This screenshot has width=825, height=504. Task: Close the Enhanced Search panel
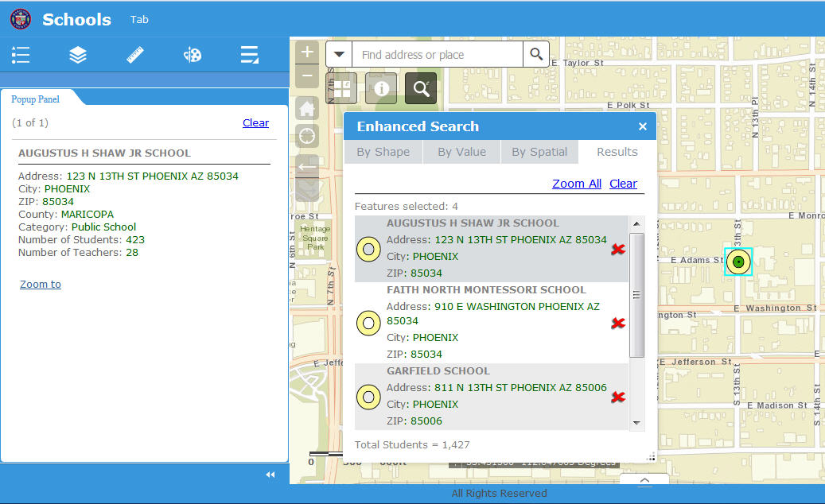pyautogui.click(x=643, y=126)
